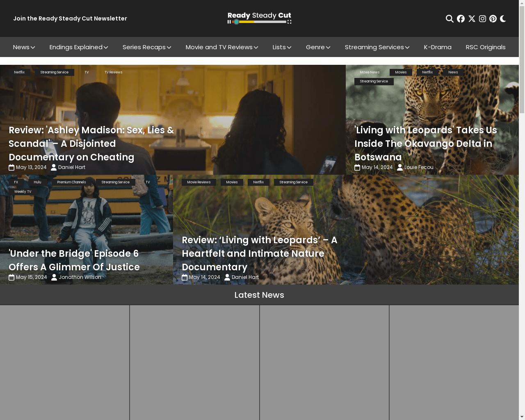Open the RSC Originals menu item
Image resolution: width=525 pixels, height=420 pixels.
485,47
